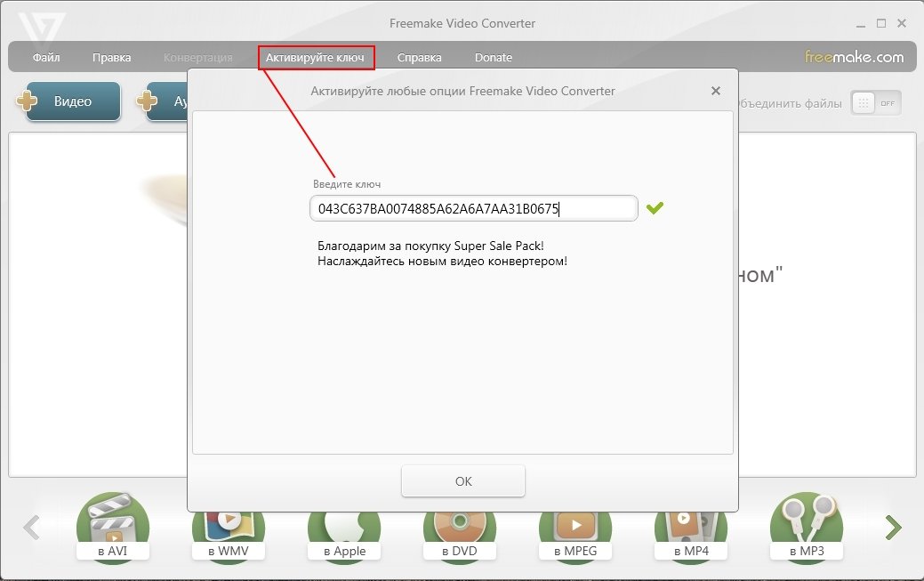Click the Freemake logo icon

click(x=41, y=29)
